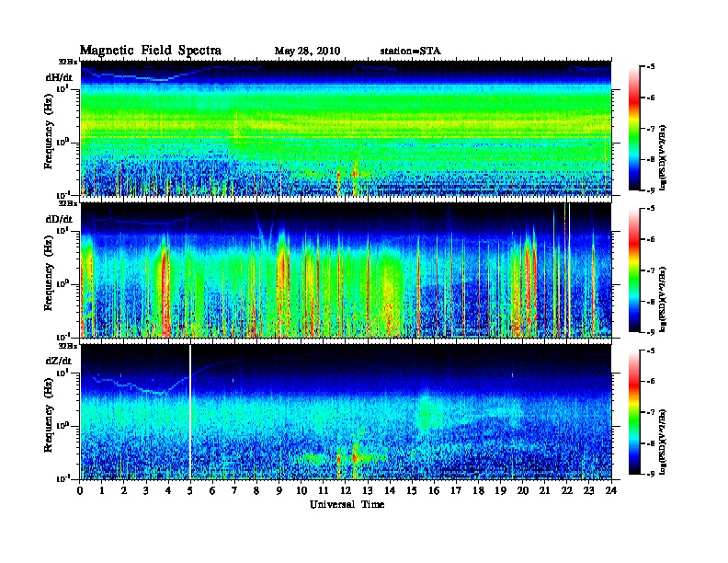This screenshot has height=563, width=728.
Task: Click the '-5' value on dH/dt color scale
Action: point(651,67)
